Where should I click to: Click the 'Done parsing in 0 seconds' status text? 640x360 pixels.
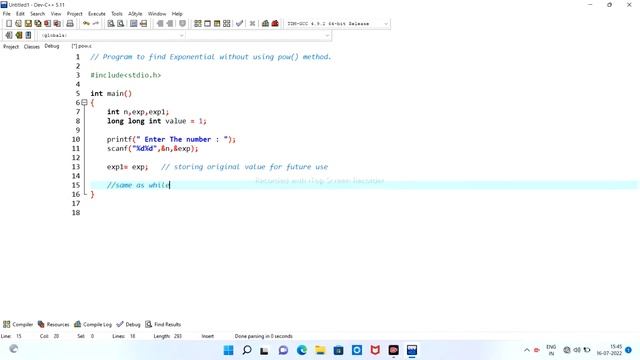(x=264, y=336)
